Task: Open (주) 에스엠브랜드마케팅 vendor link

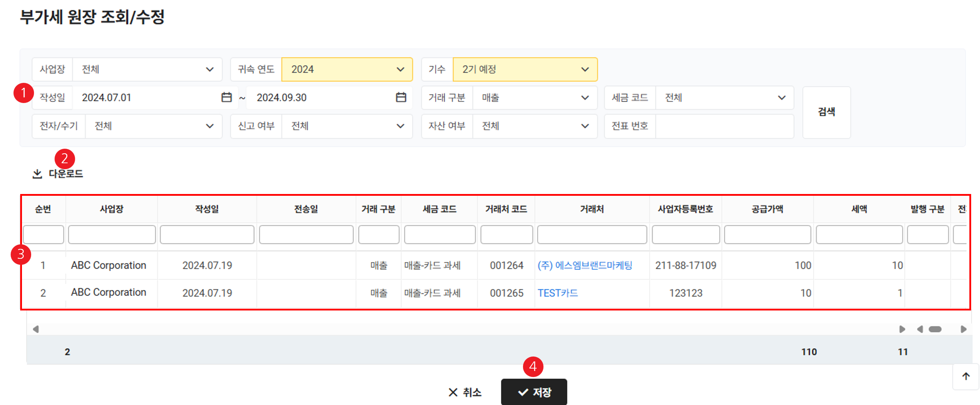Action: [584, 265]
